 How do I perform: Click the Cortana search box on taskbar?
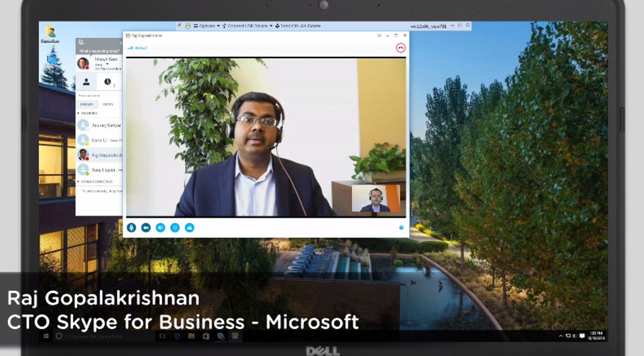[x=104, y=336]
